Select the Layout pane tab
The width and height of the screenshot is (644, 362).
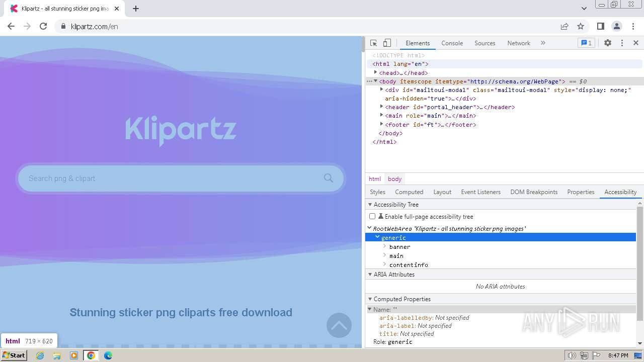442,192
